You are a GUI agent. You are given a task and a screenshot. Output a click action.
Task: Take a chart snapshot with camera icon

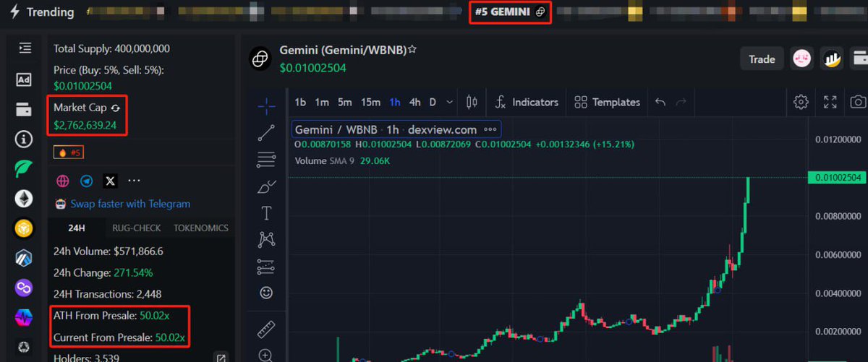click(x=858, y=102)
